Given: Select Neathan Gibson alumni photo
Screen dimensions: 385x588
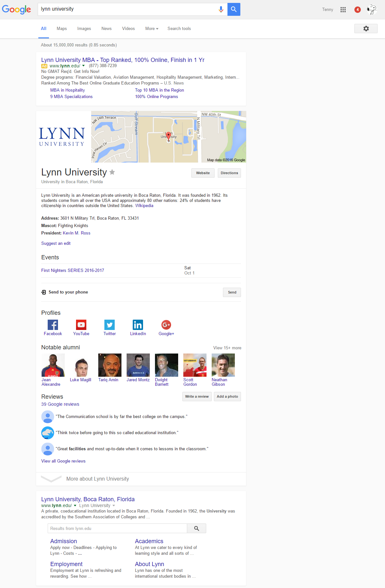Looking at the screenshot, I should pos(223,365).
